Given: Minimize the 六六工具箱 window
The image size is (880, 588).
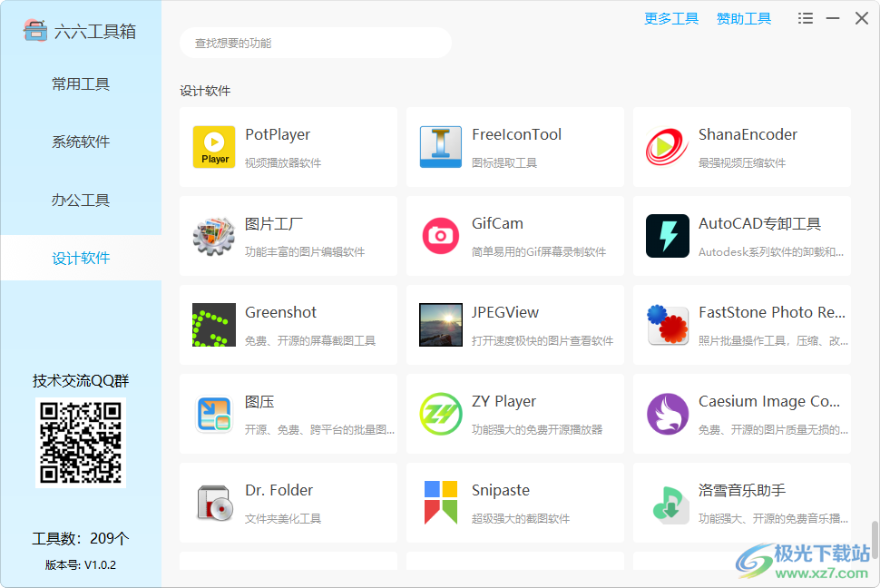Looking at the screenshot, I should [833, 18].
